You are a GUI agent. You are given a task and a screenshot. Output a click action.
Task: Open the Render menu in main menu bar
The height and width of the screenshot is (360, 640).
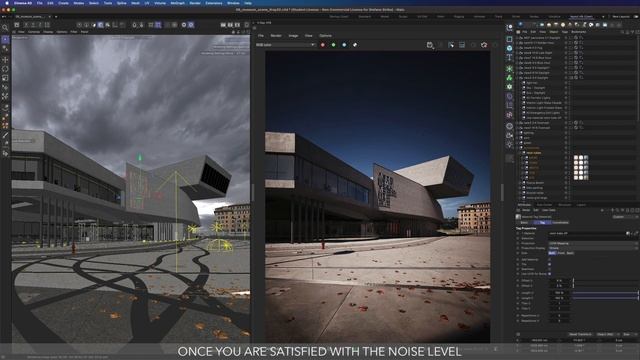pos(195,3)
